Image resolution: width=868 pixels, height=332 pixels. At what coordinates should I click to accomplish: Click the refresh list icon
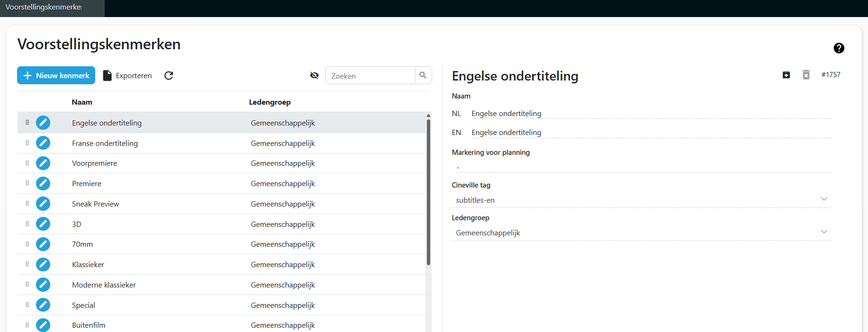click(169, 76)
